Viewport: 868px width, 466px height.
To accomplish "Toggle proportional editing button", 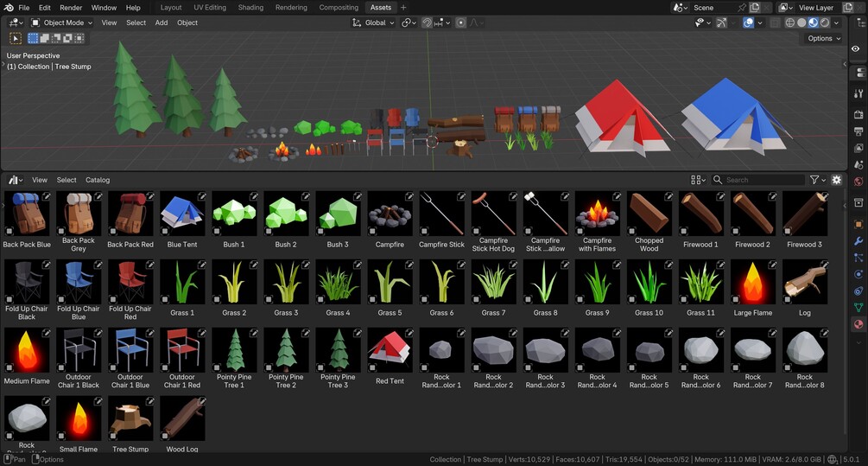I will click(460, 22).
